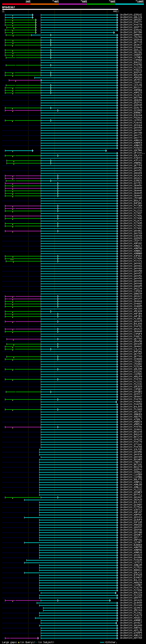Select hit label UniRef100_C5WTC1
Image resolution: width=146 pixels, height=644 pixels.
[x=131, y=462]
